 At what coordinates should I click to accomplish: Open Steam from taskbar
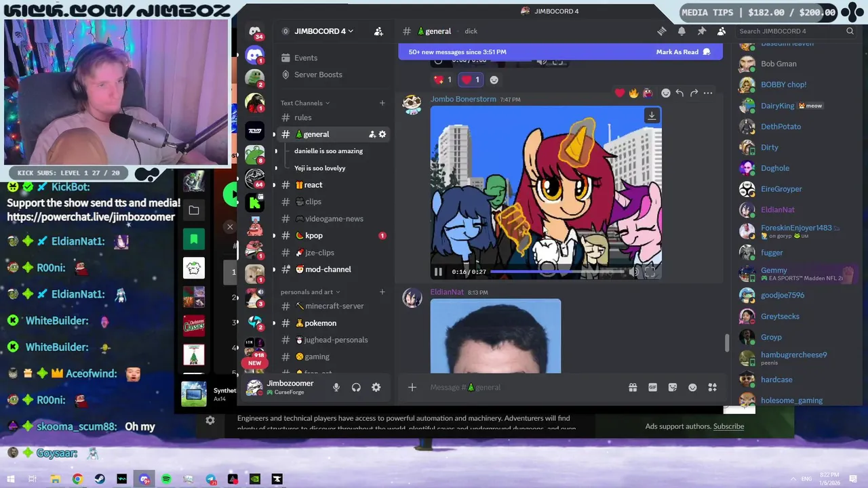(100, 479)
